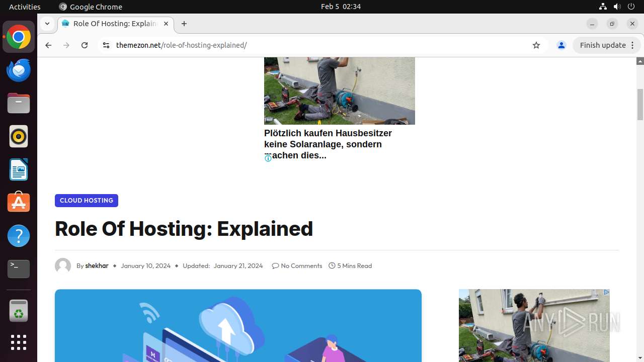Open volume control in top bar
This screenshot has height=362, width=644.
(x=617, y=7)
